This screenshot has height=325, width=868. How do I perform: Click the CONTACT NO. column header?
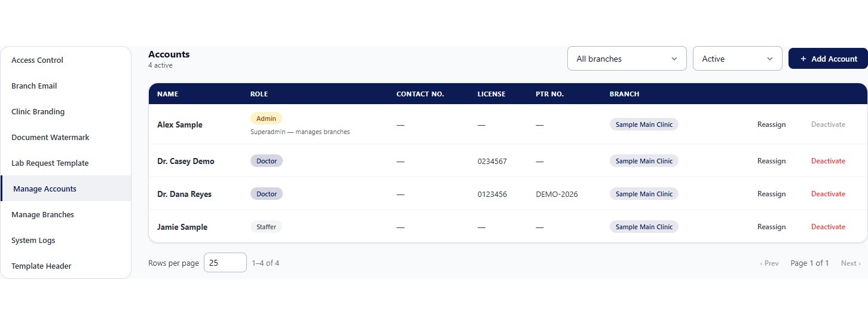coord(420,94)
